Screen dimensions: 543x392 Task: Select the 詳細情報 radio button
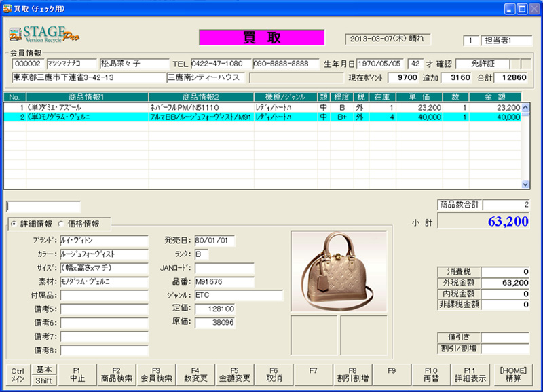click(x=13, y=224)
